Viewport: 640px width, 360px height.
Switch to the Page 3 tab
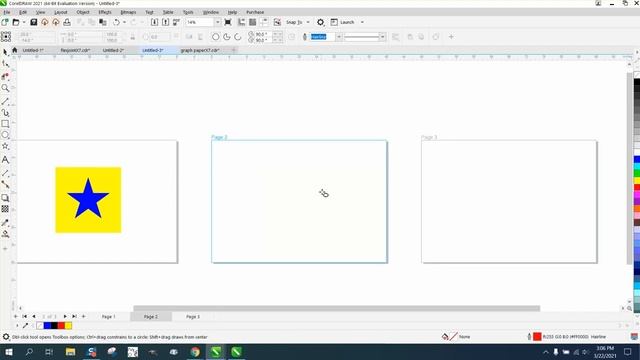pyautogui.click(x=193, y=317)
